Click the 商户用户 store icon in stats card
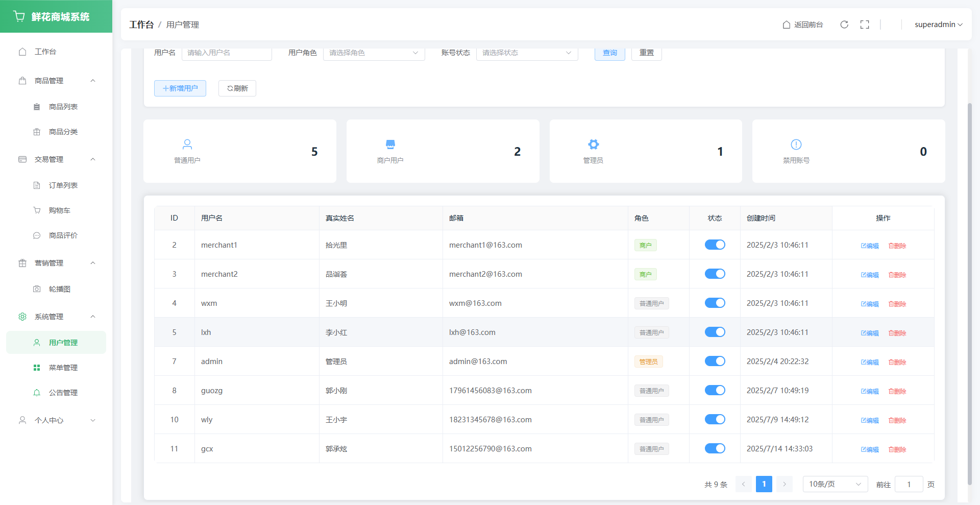The width and height of the screenshot is (980, 505). [390, 145]
